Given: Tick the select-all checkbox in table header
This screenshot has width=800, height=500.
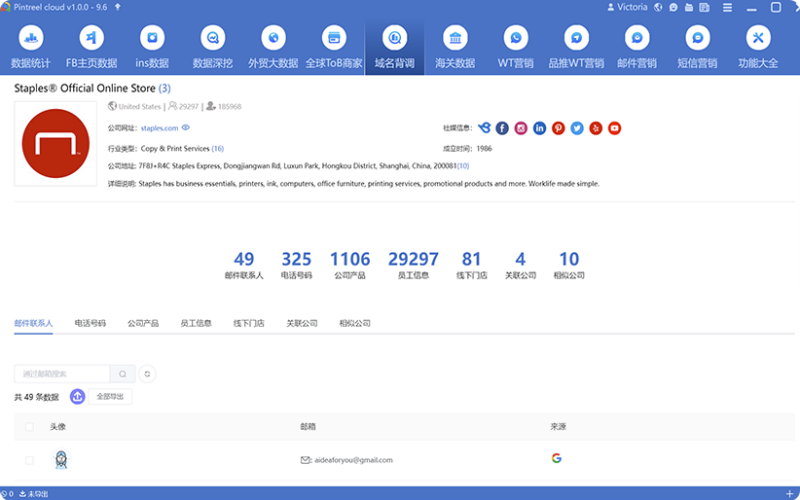Looking at the screenshot, I should pos(29,427).
